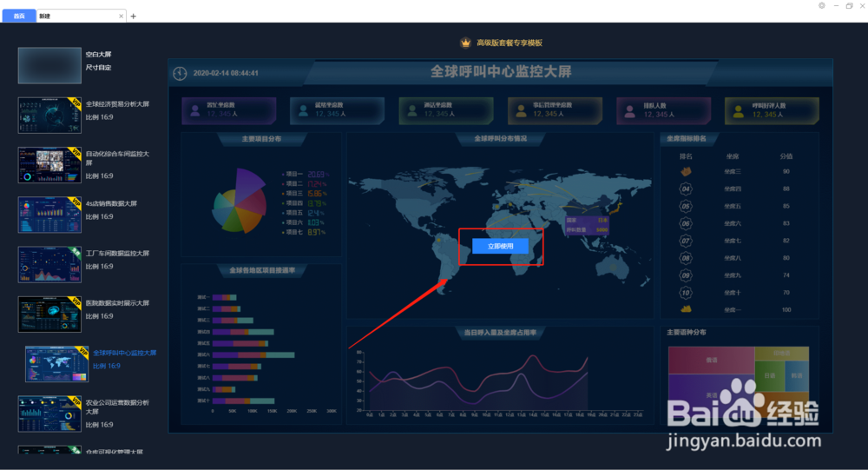Select 农业公司运营数据分析大屏 template thumbnail

pos(49,414)
